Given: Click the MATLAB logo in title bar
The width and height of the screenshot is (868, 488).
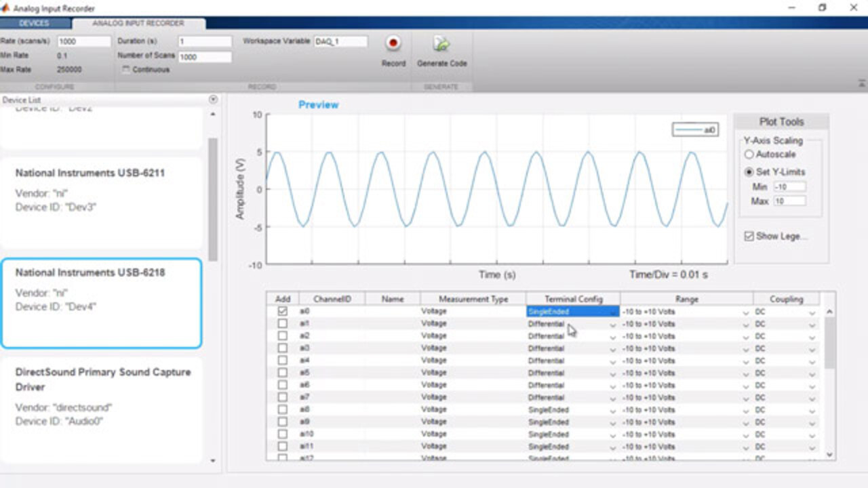Looking at the screenshot, I should click(x=6, y=8).
